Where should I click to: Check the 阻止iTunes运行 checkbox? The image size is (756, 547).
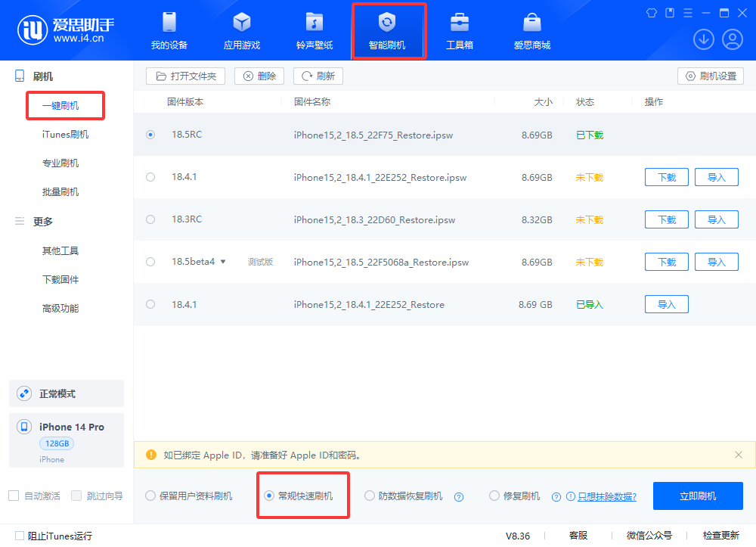click(x=20, y=536)
